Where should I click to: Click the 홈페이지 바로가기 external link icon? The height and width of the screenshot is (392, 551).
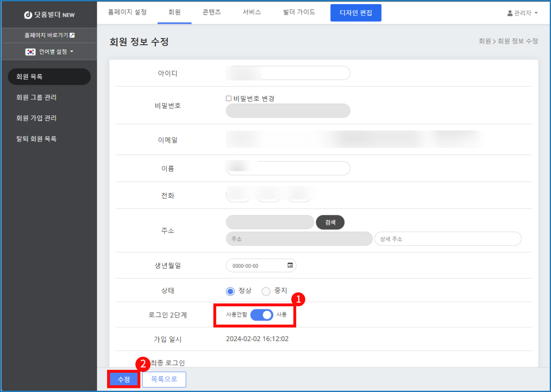tap(72, 35)
